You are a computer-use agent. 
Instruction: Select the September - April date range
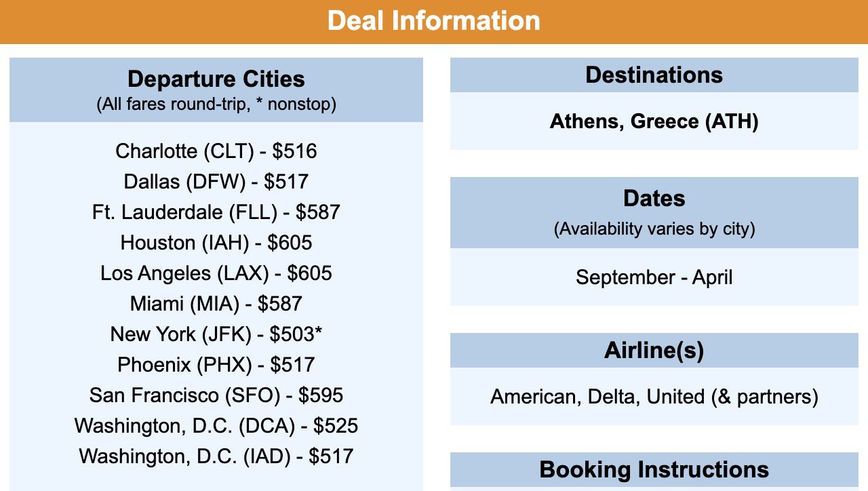click(654, 277)
